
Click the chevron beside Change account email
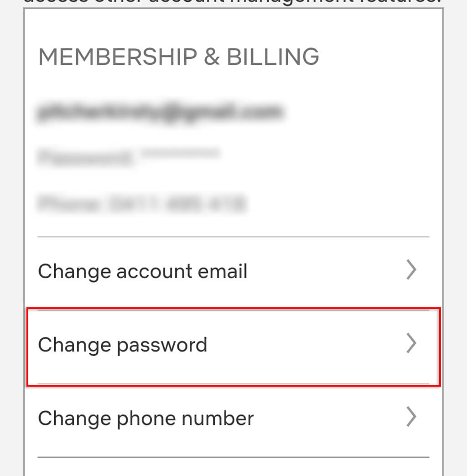411,270
